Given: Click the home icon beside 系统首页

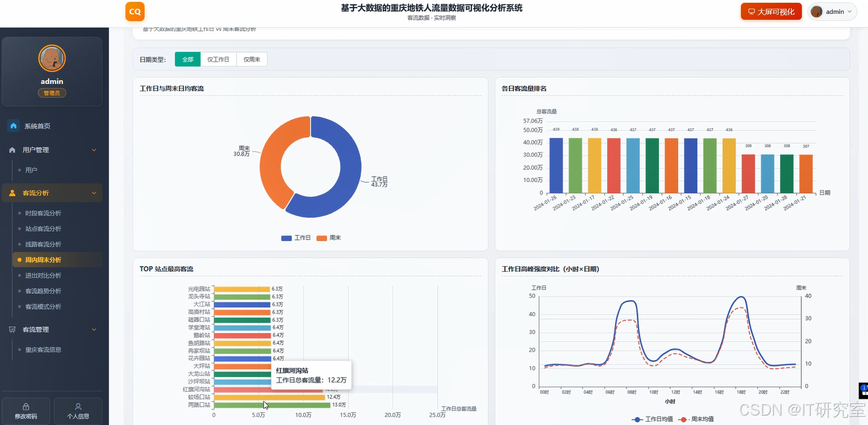Looking at the screenshot, I should point(13,126).
